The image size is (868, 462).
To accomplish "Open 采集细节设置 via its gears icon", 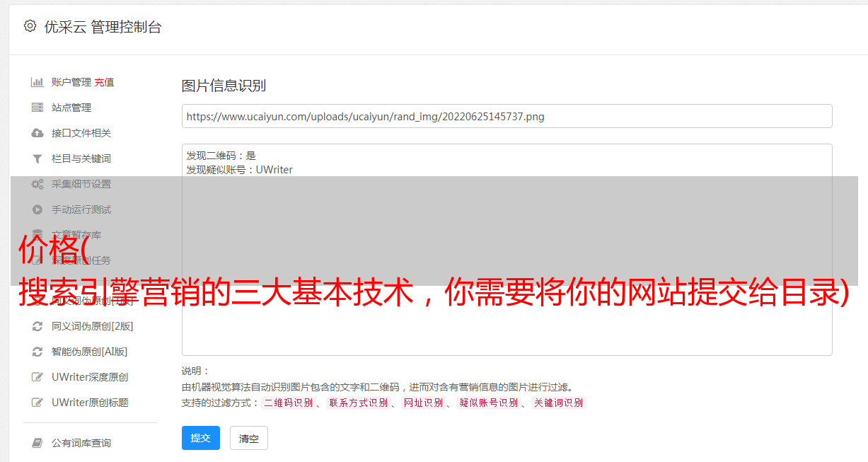I will [x=37, y=184].
